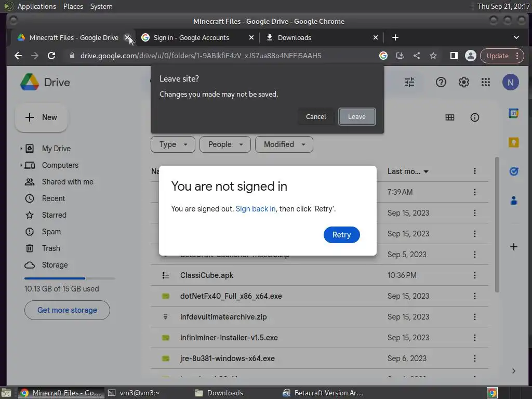Reload the current page

(51, 56)
